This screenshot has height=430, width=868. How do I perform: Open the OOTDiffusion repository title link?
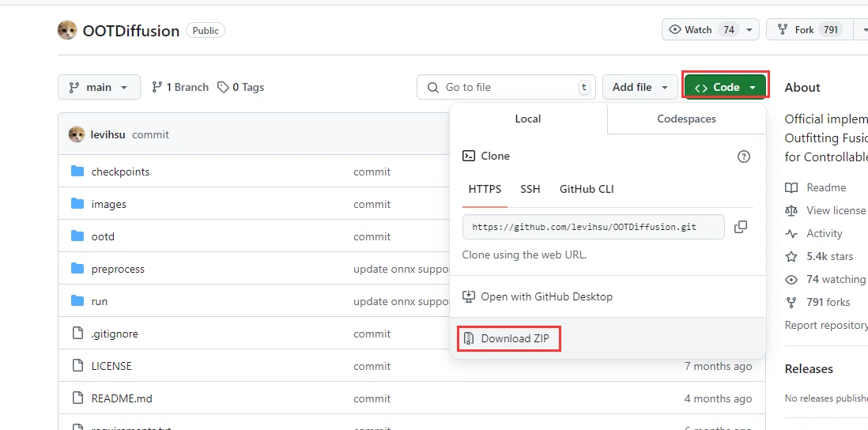click(x=131, y=31)
